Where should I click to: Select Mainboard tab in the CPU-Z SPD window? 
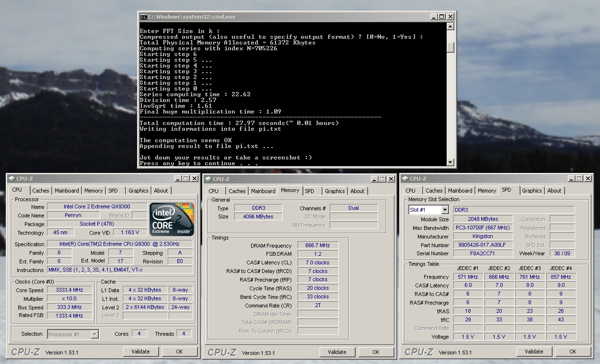460,191
